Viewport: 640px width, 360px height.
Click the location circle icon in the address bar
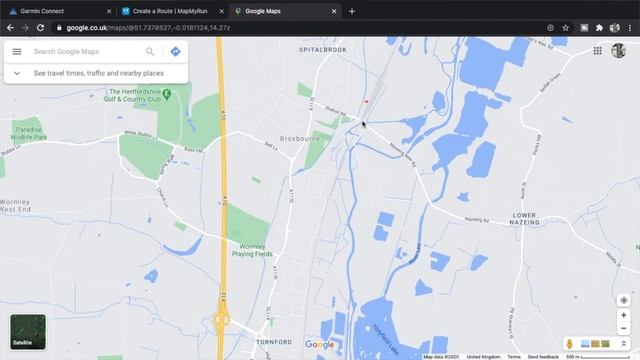(x=551, y=28)
